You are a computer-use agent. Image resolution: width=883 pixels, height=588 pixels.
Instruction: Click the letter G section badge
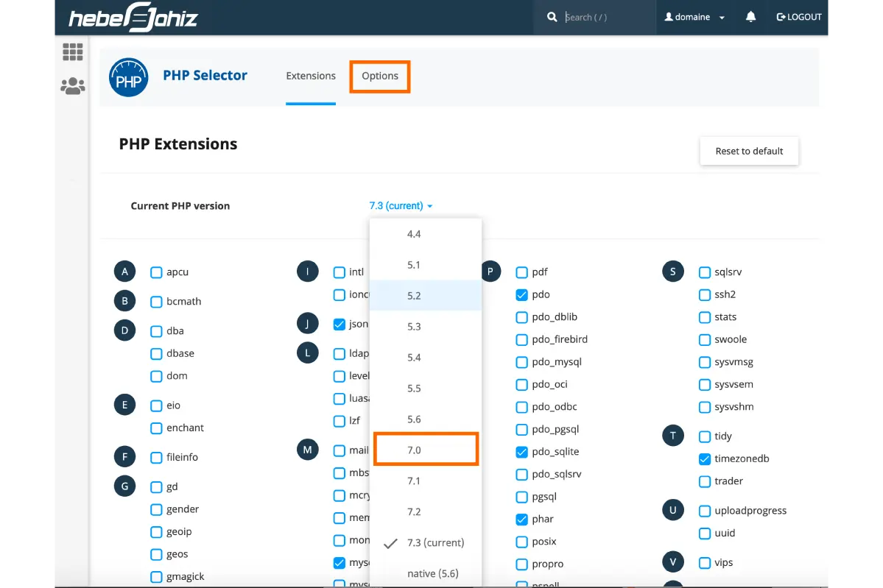pyautogui.click(x=124, y=486)
